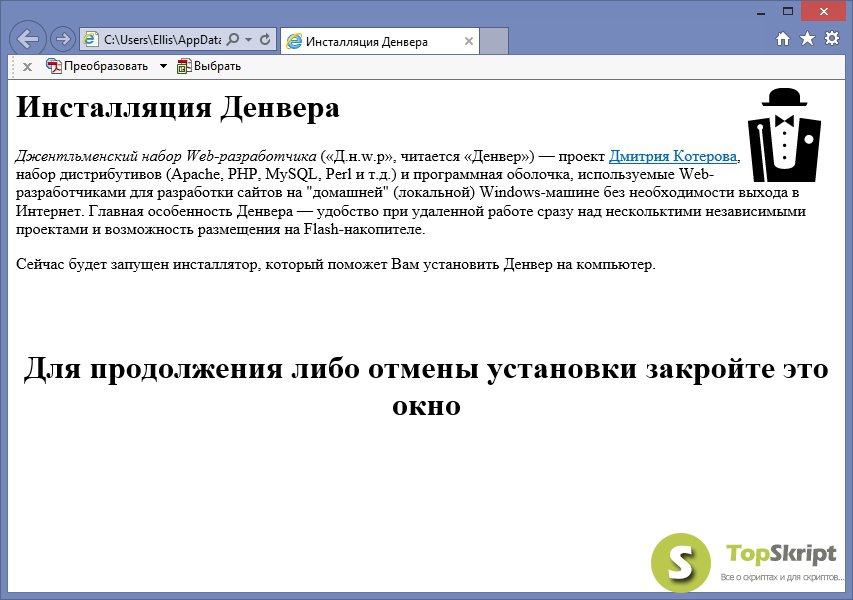Viewport: 853px width, 600px height.
Task: Follow the Дмитрия Котерова link
Action: pyautogui.click(x=673, y=156)
